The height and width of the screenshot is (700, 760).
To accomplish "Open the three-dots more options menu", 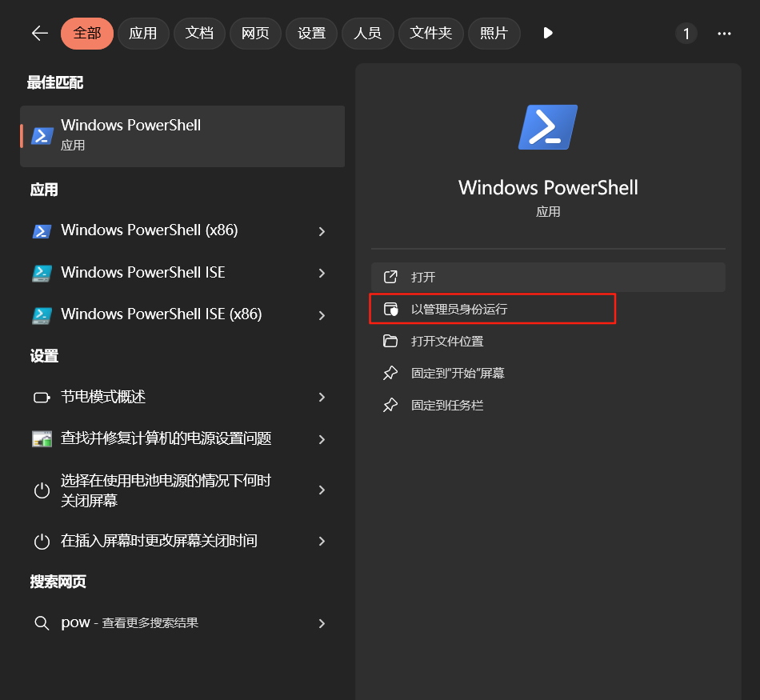I will [x=724, y=34].
